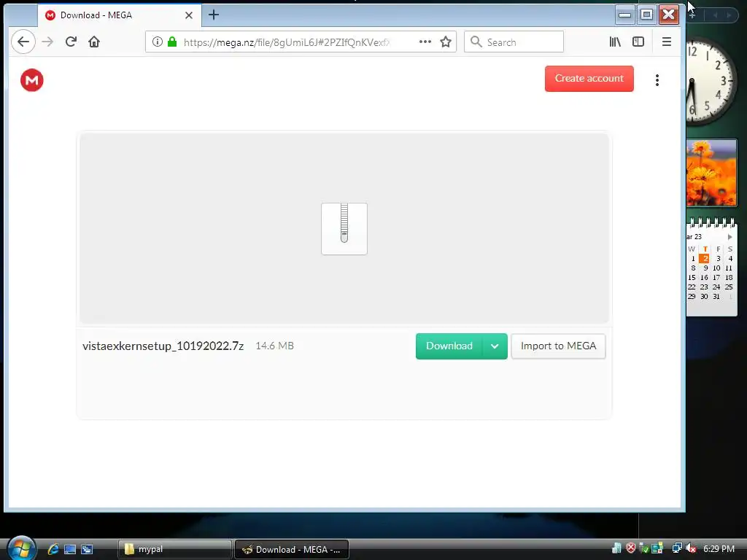Bookmark this page with the star icon
Image resolution: width=747 pixels, height=560 pixels.
point(446,42)
